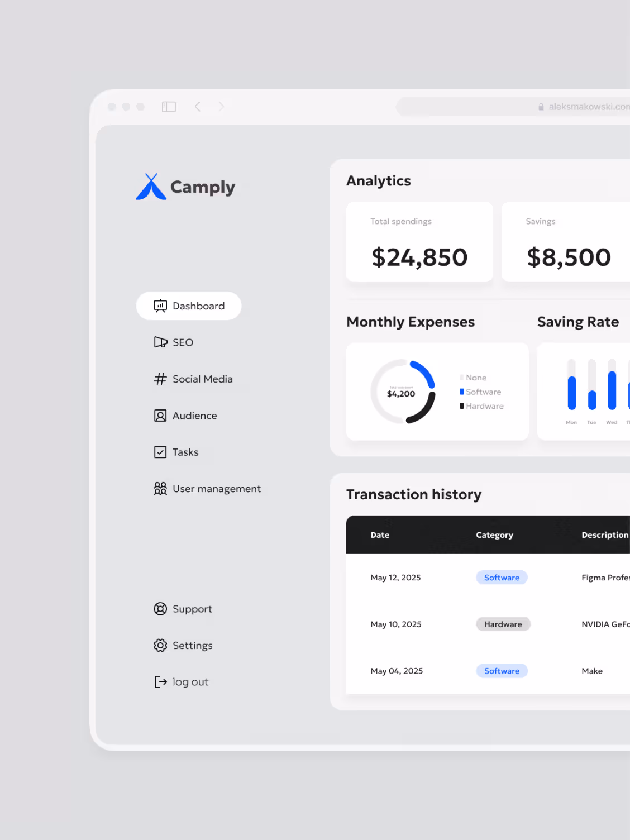
Task: Open Social Media via the hashtag icon
Action: [x=160, y=379]
